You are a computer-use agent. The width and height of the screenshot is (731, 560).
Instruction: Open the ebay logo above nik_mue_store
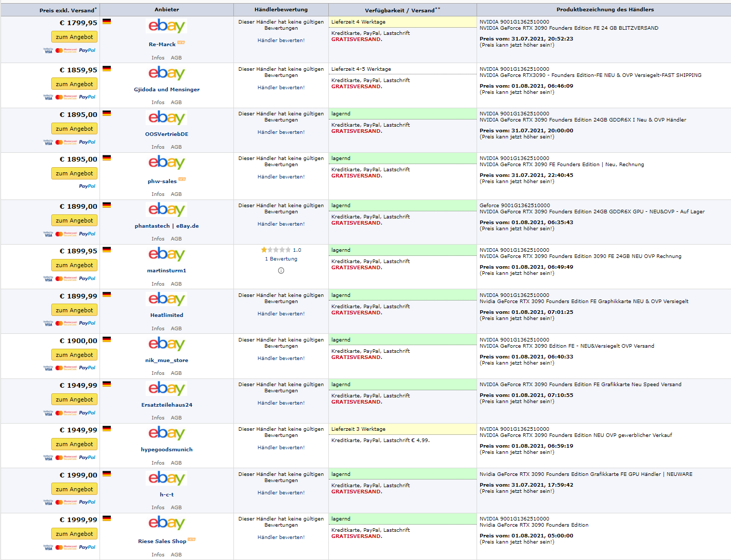point(167,344)
